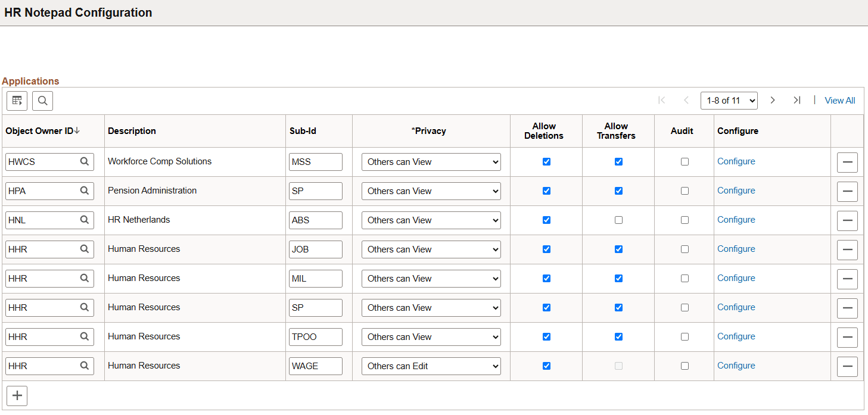Add a new application row

pos(17,395)
